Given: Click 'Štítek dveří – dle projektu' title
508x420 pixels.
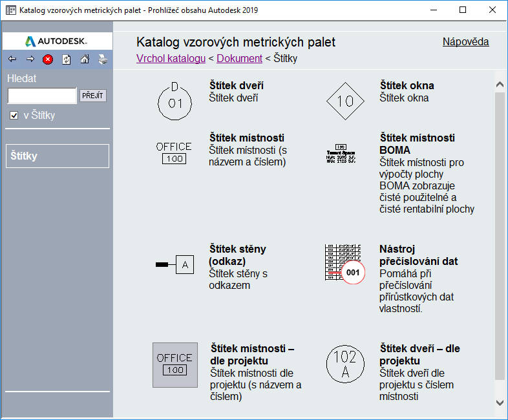Looking at the screenshot, I should click(419, 355).
